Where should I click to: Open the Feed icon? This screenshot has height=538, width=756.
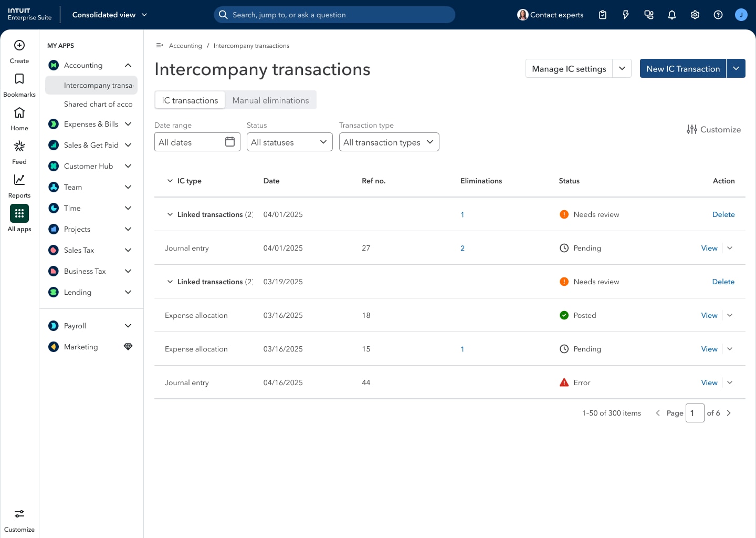click(19, 147)
